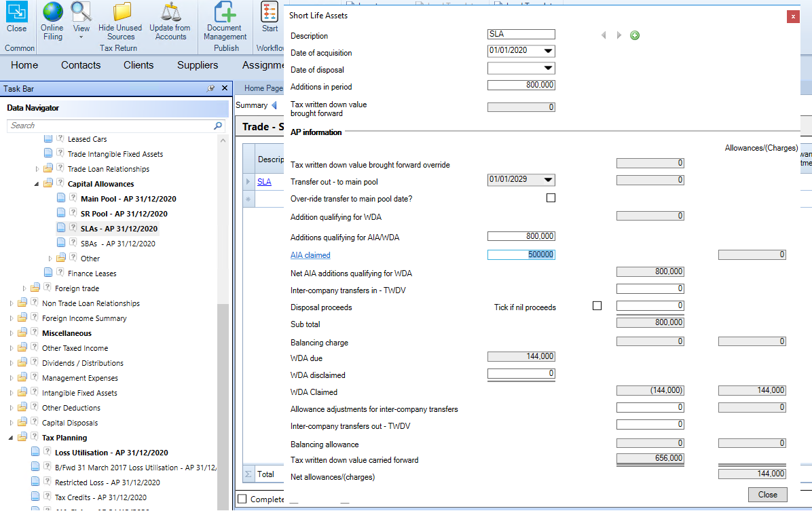Click Close button at dialog bottom
812x511 pixels.
click(767, 495)
